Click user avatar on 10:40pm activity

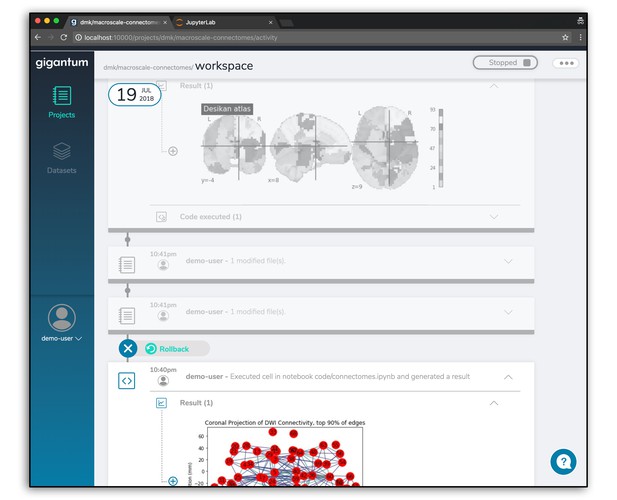[x=163, y=380]
